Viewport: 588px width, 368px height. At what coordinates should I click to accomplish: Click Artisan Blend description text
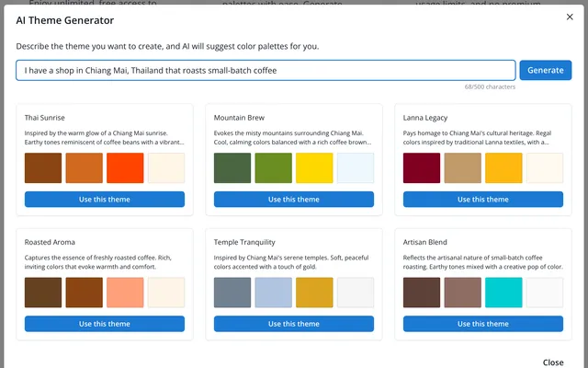point(483,262)
